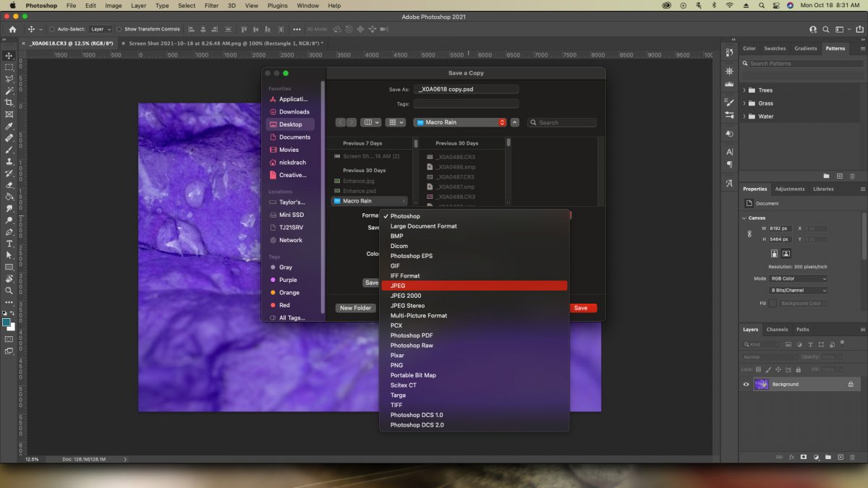This screenshot has height=488, width=868.
Task: Select the Pen tool
Action: [x=9, y=232]
